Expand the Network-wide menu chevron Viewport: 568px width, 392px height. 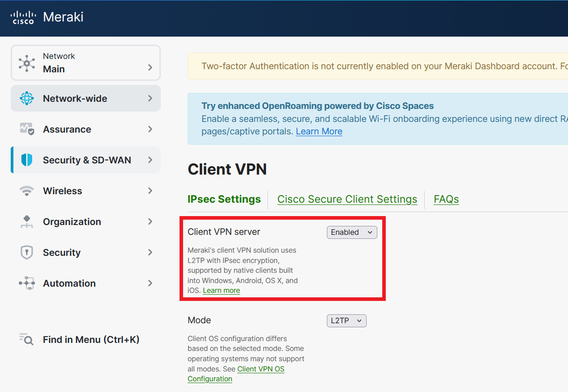coord(150,98)
